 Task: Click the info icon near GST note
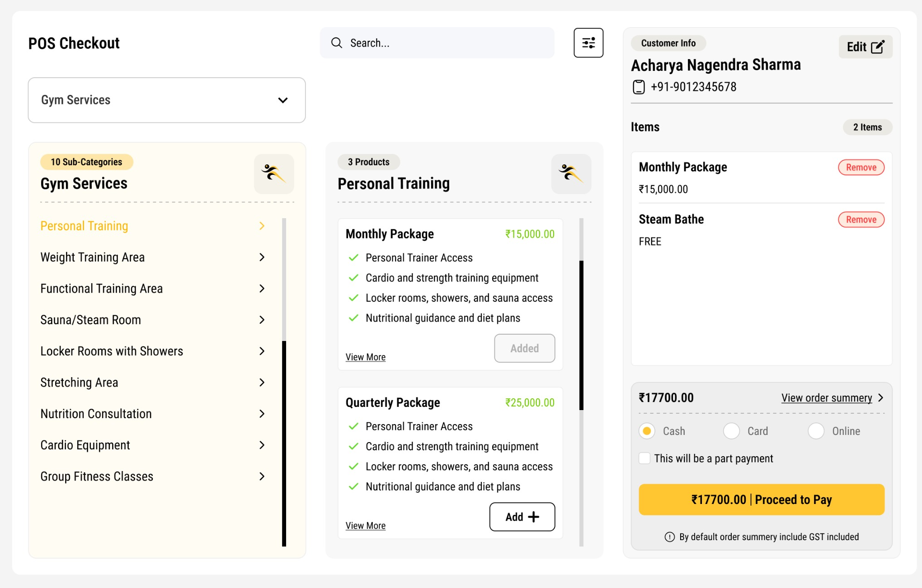[669, 537]
